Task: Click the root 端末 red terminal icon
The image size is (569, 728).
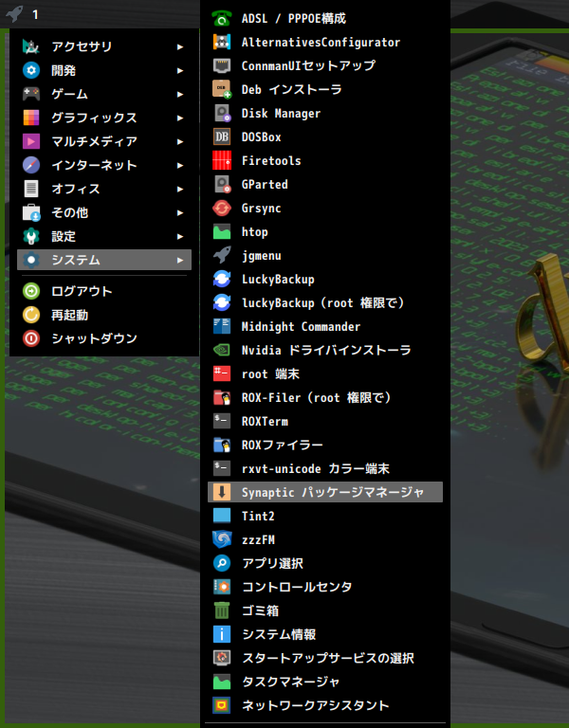Action: coord(222,373)
